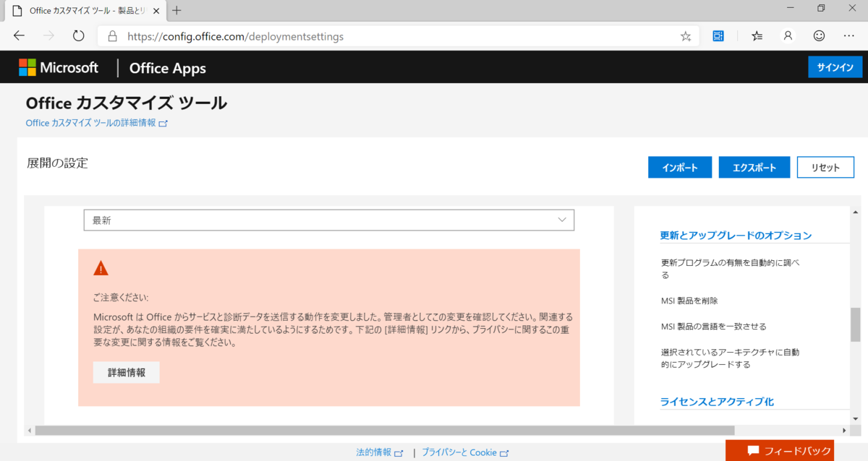Open the browser settings and more menu
Image resolution: width=868 pixels, height=461 pixels.
click(x=849, y=36)
